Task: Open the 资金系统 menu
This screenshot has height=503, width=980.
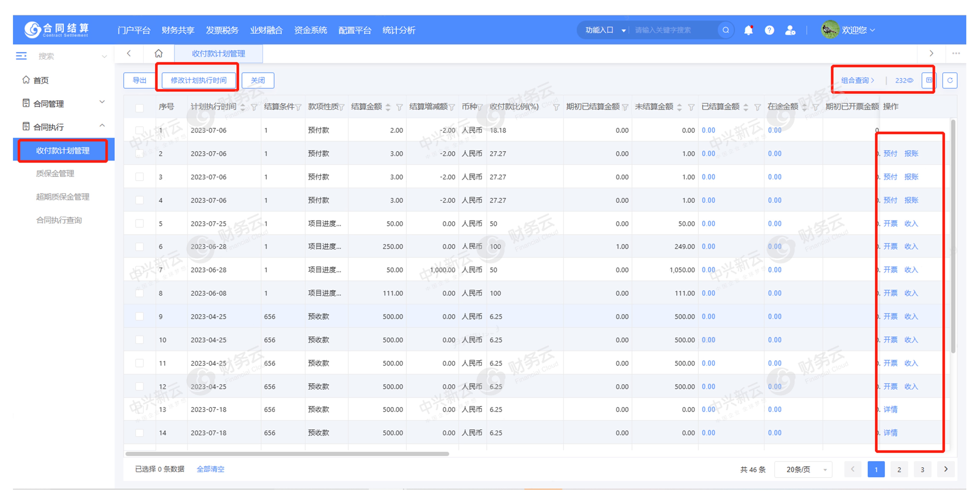Action: coord(310,30)
